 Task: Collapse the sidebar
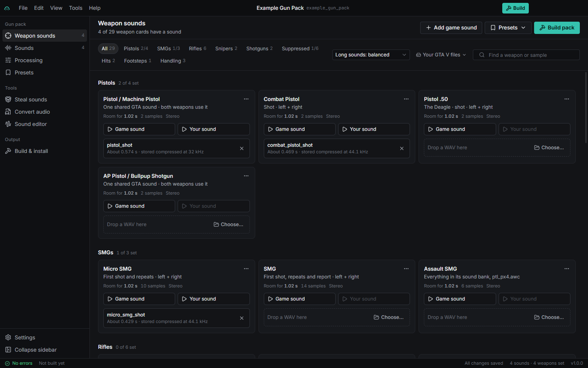[x=44, y=350]
